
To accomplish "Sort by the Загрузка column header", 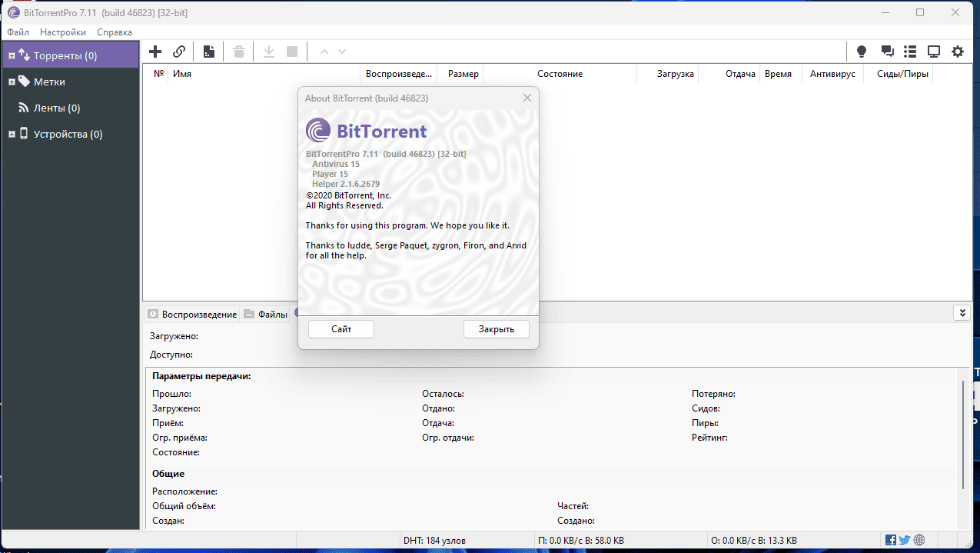I will [x=668, y=74].
